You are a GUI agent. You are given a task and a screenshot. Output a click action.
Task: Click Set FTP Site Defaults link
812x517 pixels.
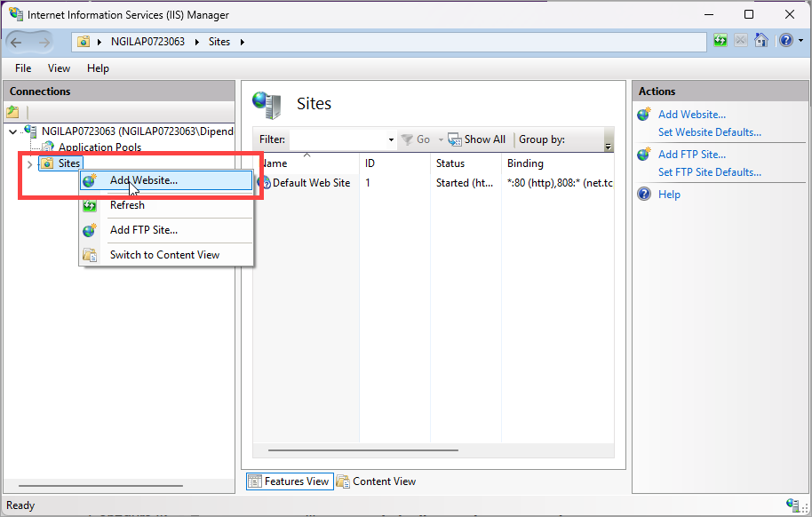(x=710, y=172)
